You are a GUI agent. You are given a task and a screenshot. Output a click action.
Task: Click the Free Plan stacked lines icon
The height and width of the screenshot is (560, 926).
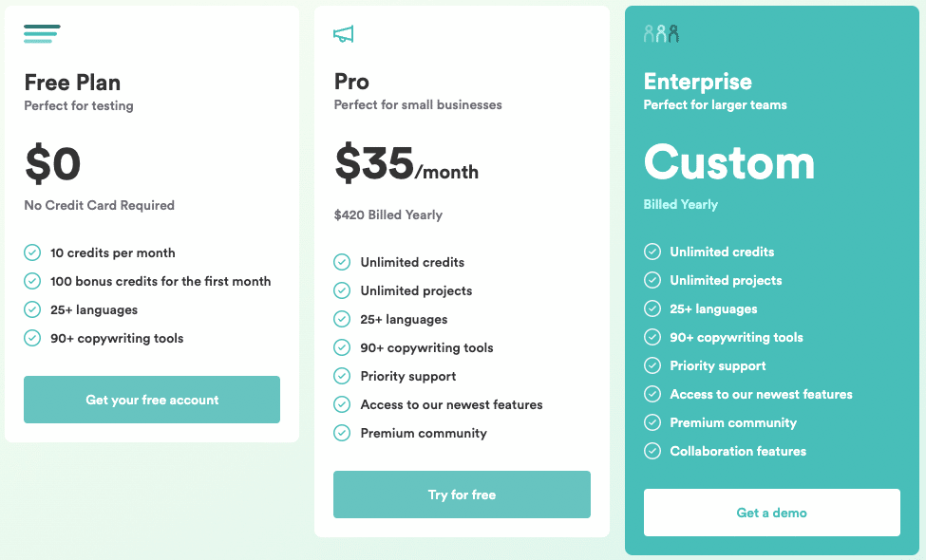(x=42, y=33)
